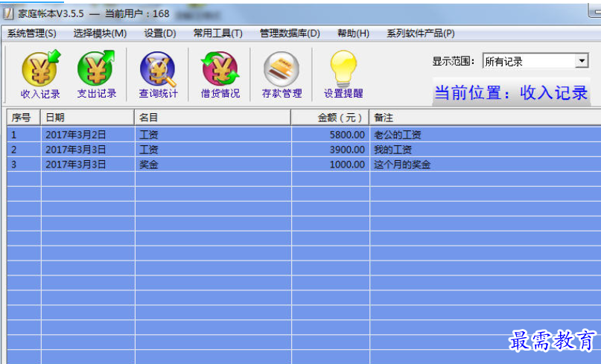This screenshot has height=364, width=601.
Task: Select sequence number 1 cell
Action: click(24, 135)
